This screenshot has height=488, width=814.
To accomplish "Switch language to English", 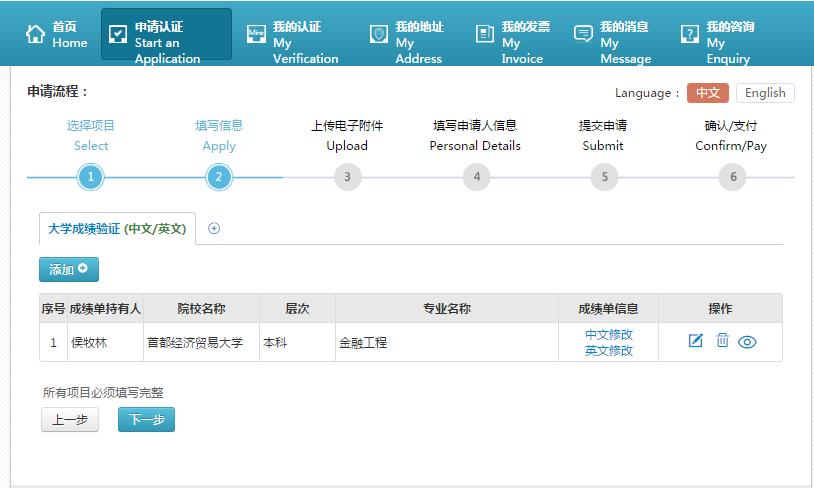I will tap(765, 93).
